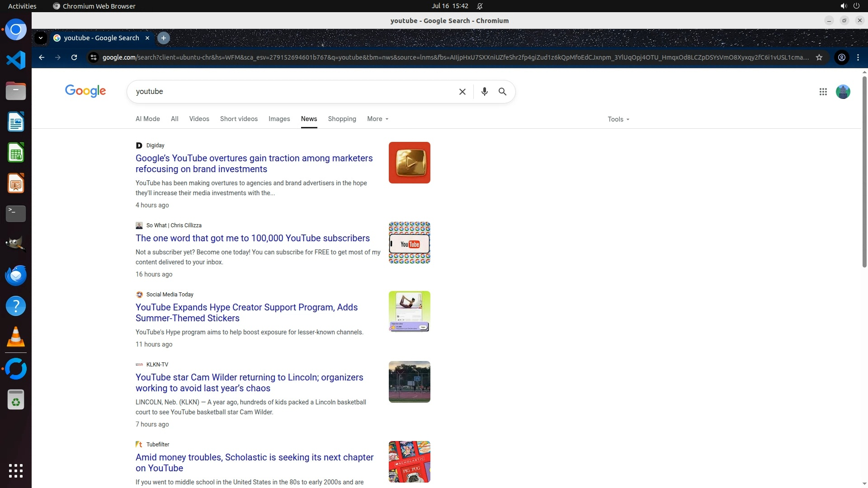Launch Visual Studio Code from dock
This screenshot has height=488, width=868.
[x=16, y=60]
